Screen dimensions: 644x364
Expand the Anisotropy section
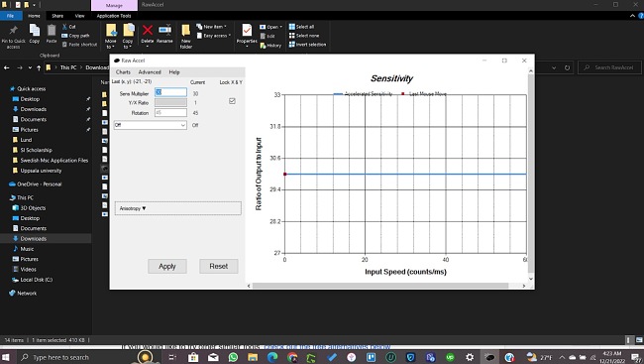[177, 208]
